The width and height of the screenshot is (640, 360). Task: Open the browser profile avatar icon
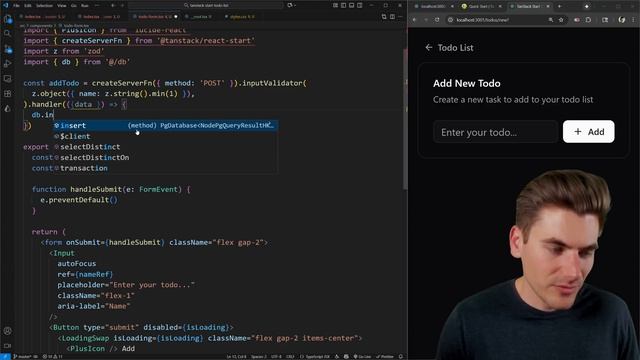click(x=622, y=20)
